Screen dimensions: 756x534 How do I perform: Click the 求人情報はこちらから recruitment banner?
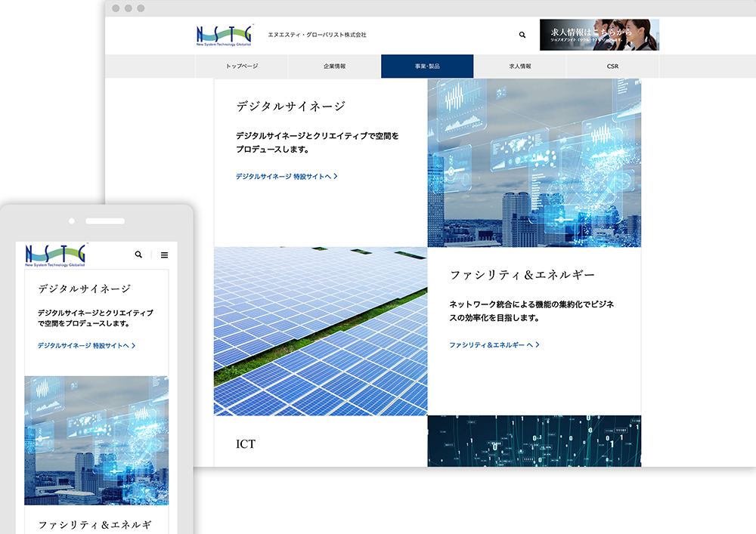[599, 35]
